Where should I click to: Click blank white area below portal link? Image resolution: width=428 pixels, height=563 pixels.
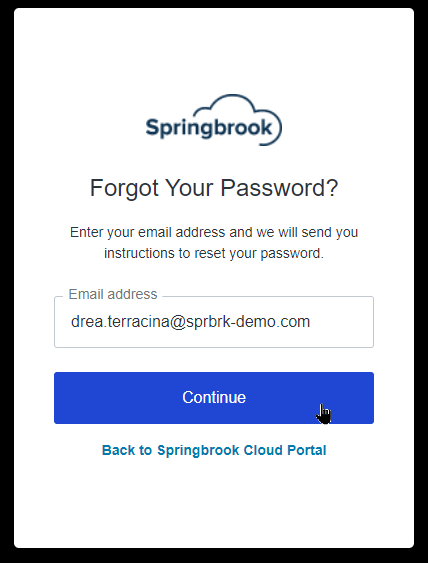click(x=214, y=503)
